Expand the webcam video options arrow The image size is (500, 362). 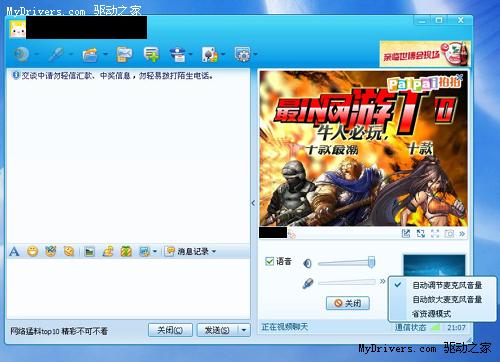[37, 54]
